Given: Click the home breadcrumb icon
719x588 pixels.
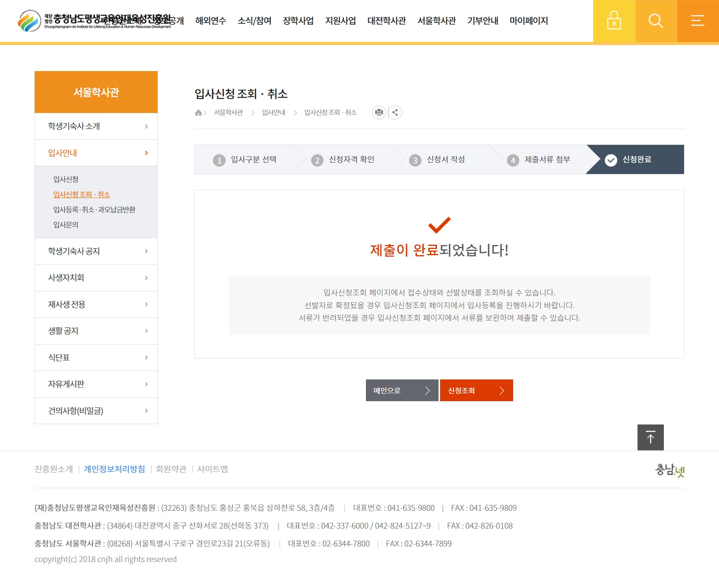Looking at the screenshot, I should pyautogui.click(x=198, y=113).
